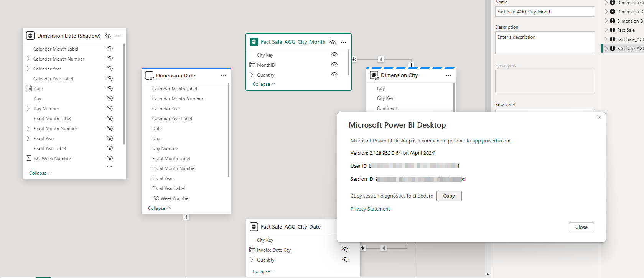Viewport: 644px width, 278px height.
Task: Open the app.powerbi.com link
Action: [491, 141]
